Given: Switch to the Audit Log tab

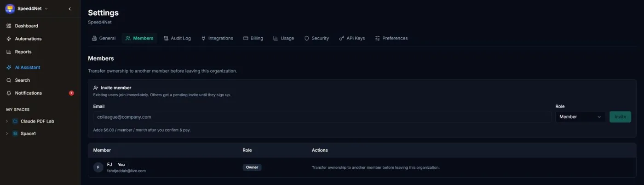Looking at the screenshot, I should 177,38.
